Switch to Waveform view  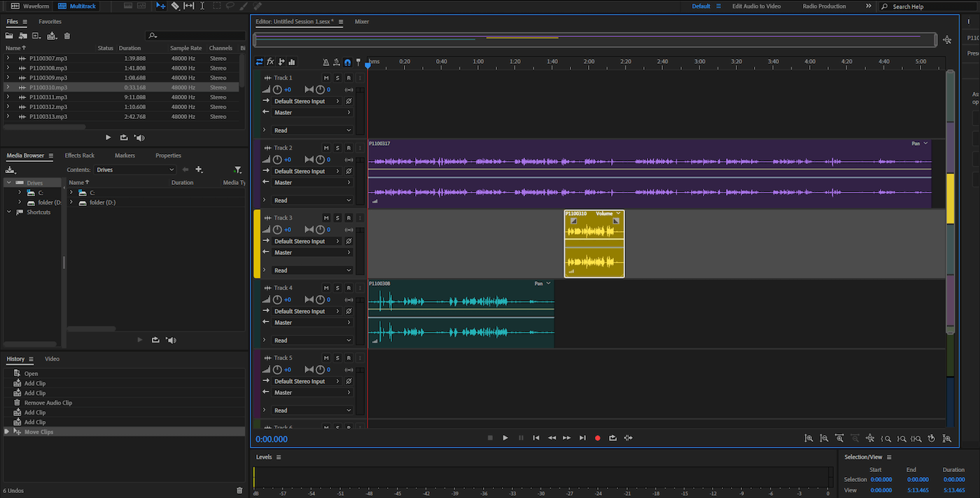[x=30, y=6]
